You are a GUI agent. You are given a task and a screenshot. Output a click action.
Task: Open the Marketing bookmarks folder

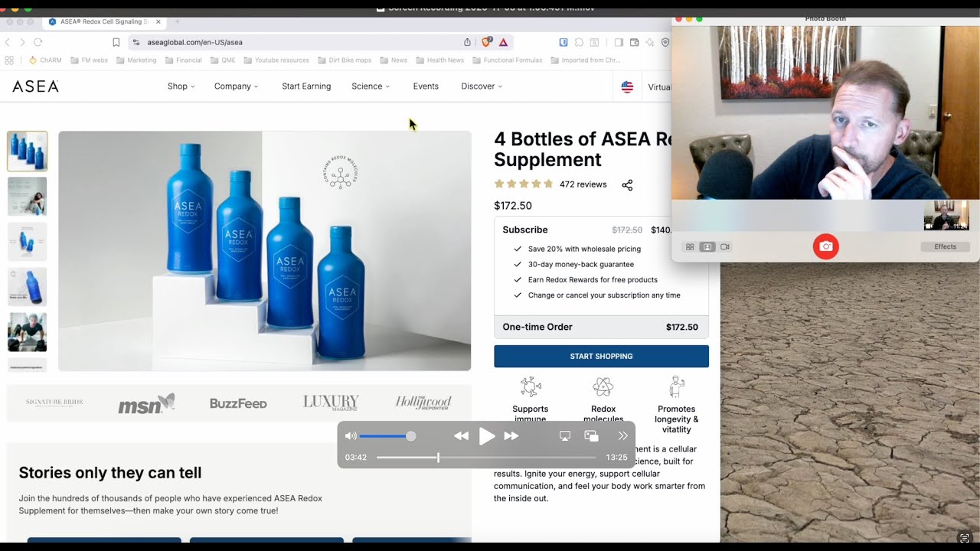point(136,60)
